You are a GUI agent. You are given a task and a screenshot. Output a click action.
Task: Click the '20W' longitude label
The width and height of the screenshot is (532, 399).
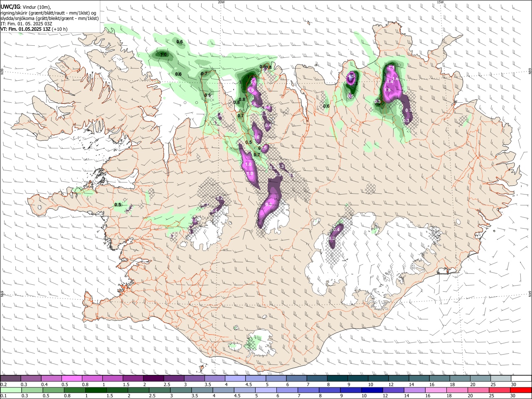pos(221,2)
